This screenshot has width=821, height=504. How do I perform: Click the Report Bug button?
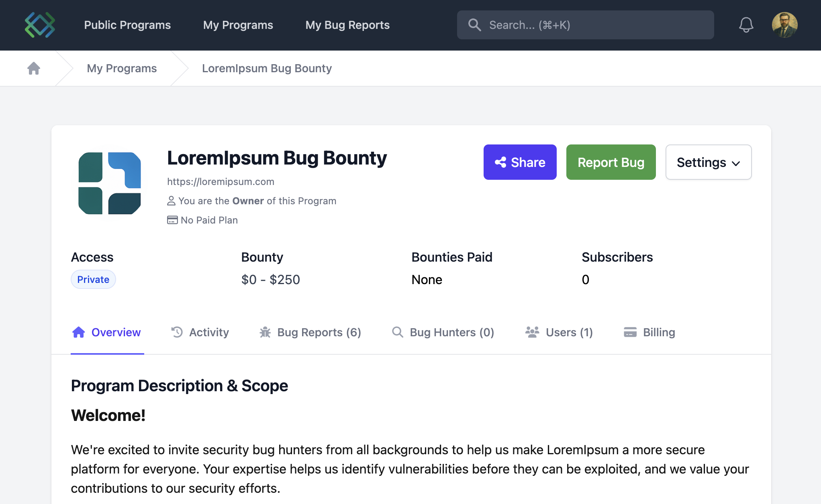pos(611,162)
